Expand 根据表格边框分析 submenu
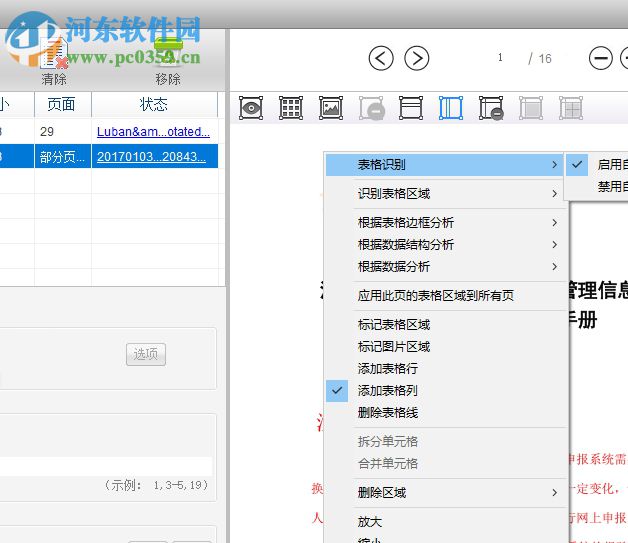Viewport: 628px width, 543px height. coord(444,223)
